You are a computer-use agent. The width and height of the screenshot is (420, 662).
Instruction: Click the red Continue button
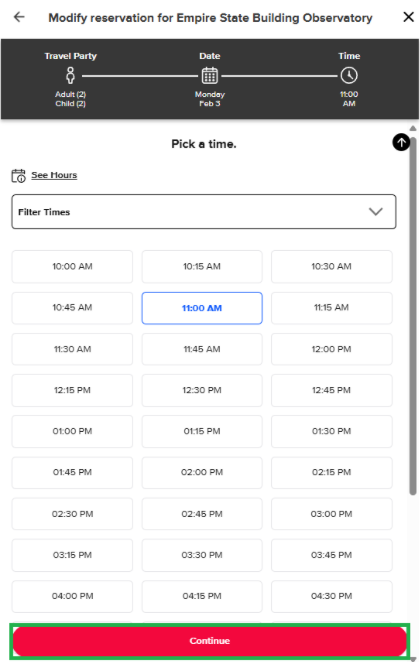pyautogui.click(x=209, y=640)
